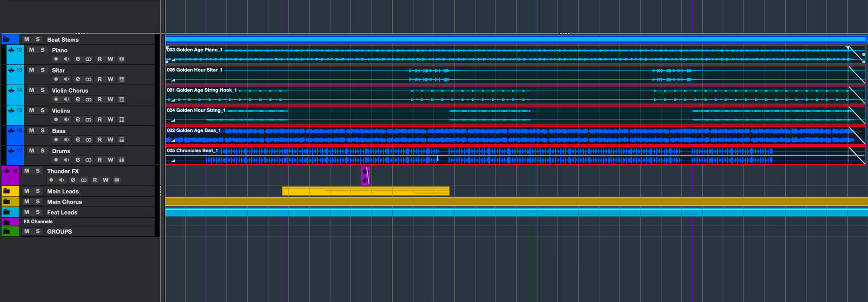
Task: Solo the Sitar track
Action: [43, 70]
